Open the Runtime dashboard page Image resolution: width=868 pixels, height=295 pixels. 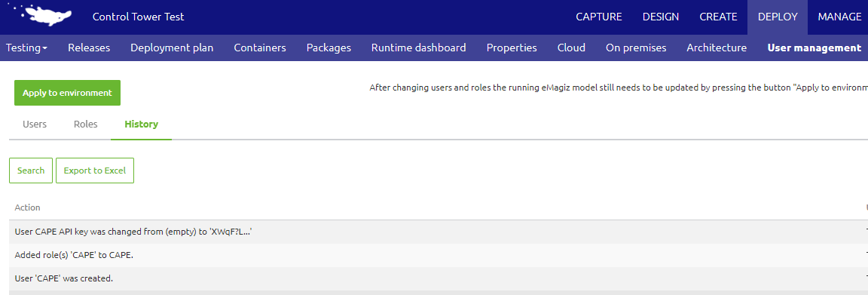point(418,48)
